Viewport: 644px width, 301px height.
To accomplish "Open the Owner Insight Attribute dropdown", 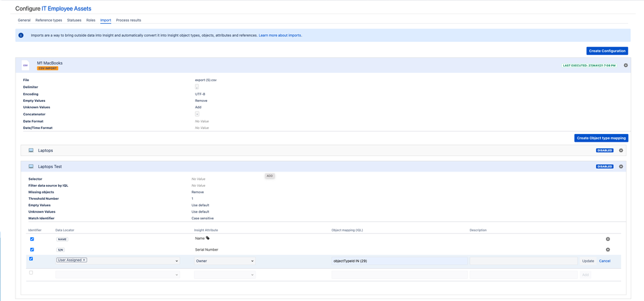I will pyautogui.click(x=252, y=261).
